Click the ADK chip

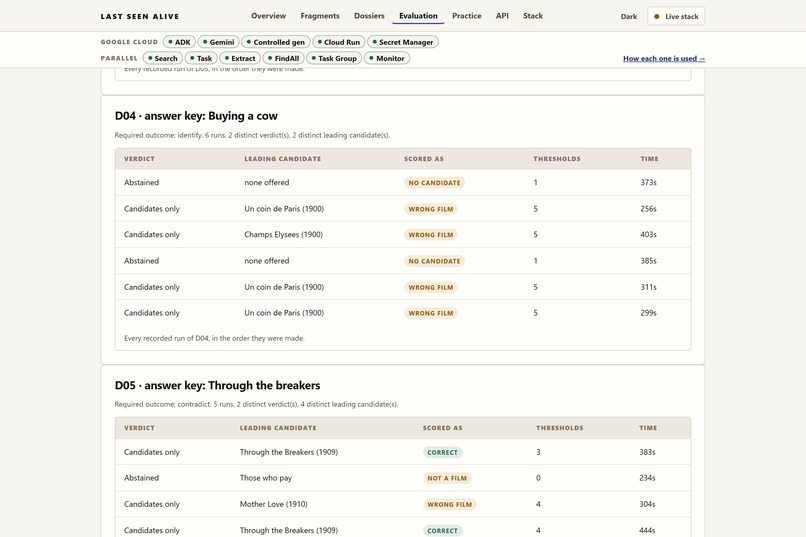pos(179,42)
